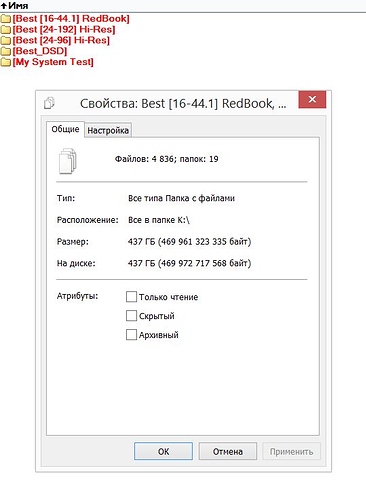
Task: Click folder icon of [Best [24-192] Hi-Res]
Action: (x=6, y=30)
